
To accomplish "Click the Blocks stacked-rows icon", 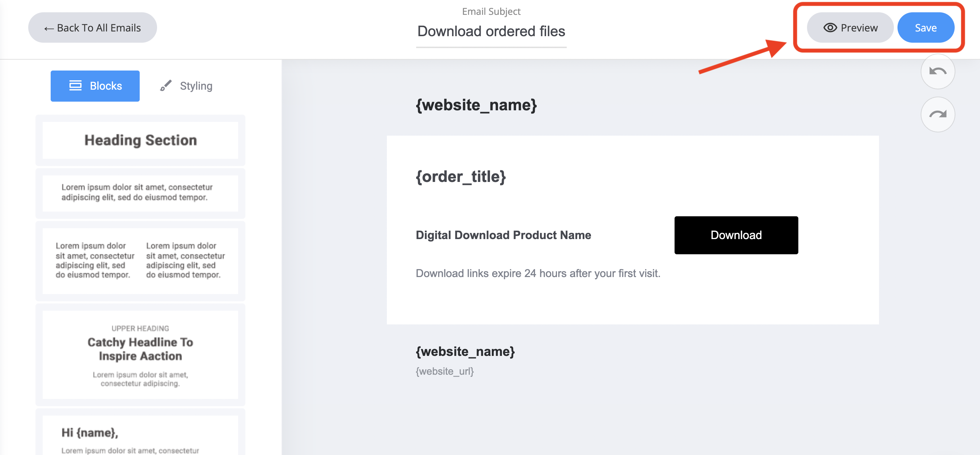I will coord(75,85).
